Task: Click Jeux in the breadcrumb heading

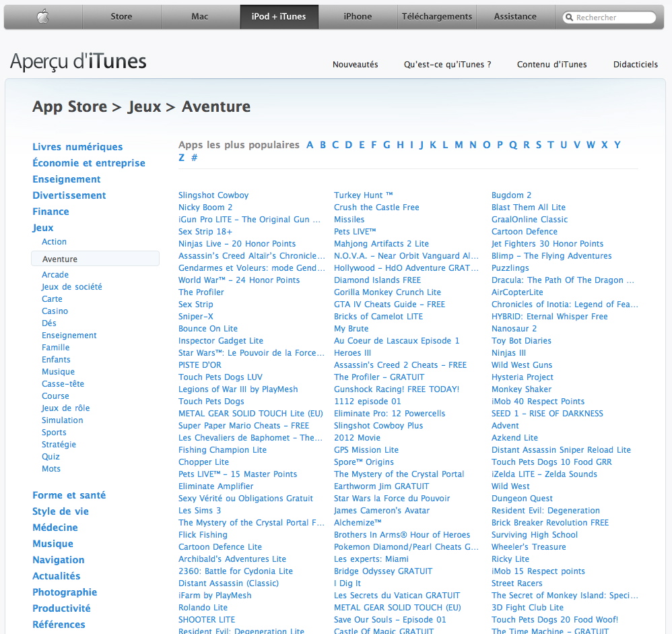Action: (x=144, y=106)
